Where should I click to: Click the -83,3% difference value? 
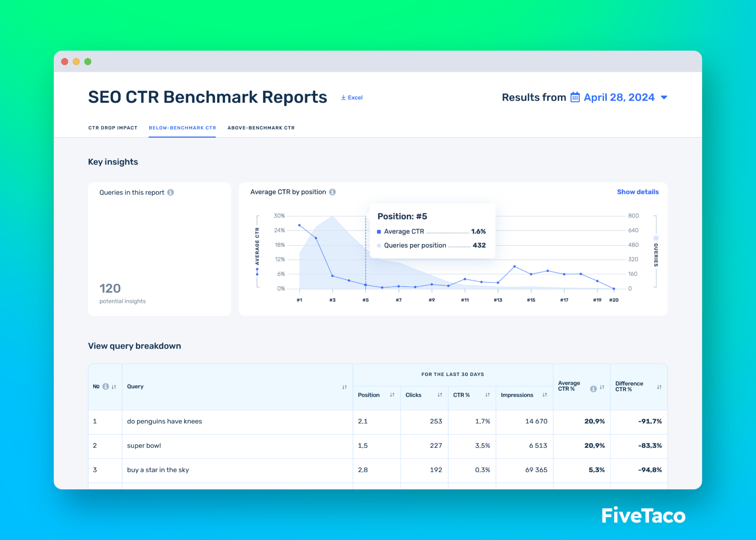(650, 446)
